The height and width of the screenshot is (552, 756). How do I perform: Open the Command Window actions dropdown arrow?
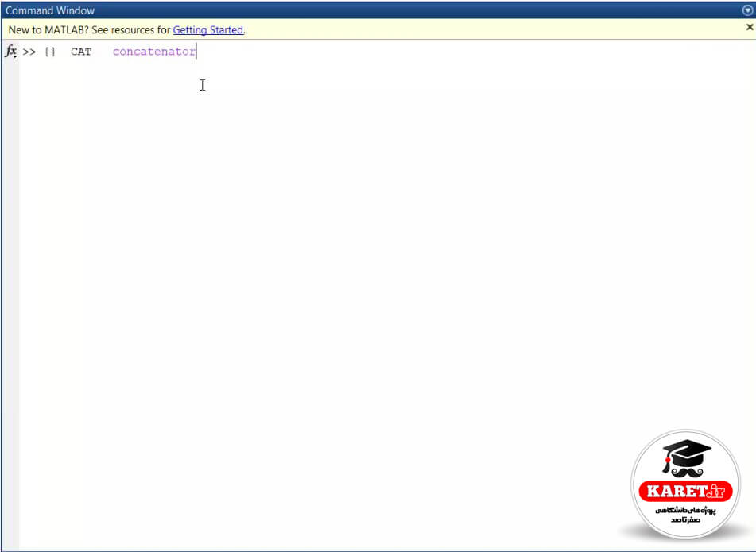pos(748,10)
